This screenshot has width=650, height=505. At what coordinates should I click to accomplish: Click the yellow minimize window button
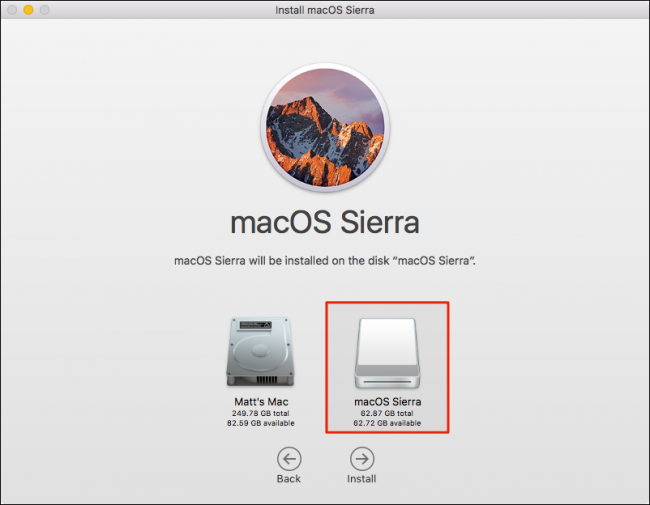28,10
